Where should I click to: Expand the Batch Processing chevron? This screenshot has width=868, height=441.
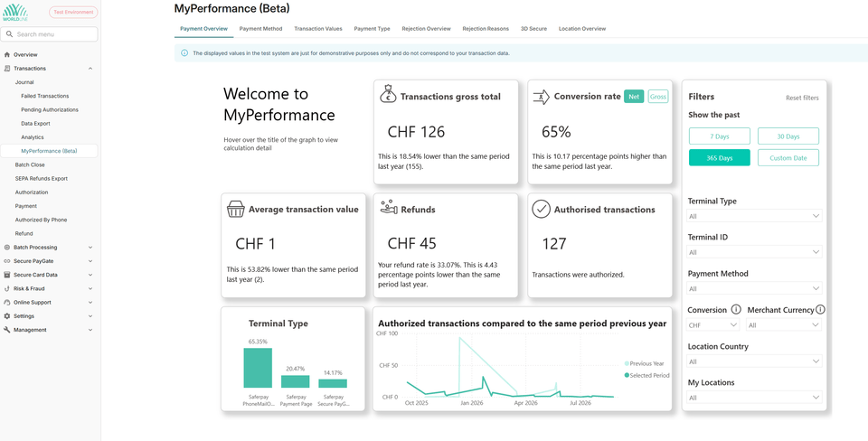[90, 248]
